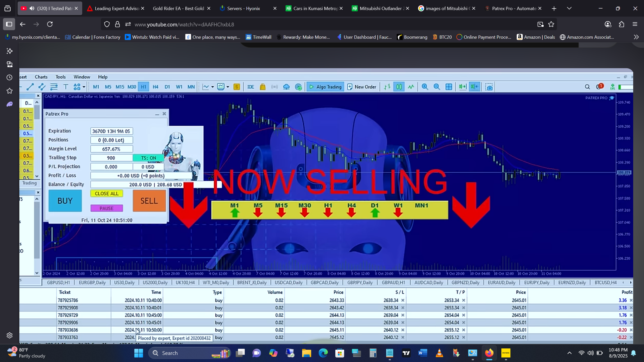644x362 pixels.
Task: Toggle Algo Trading on the toolbar
Action: [x=325, y=87]
